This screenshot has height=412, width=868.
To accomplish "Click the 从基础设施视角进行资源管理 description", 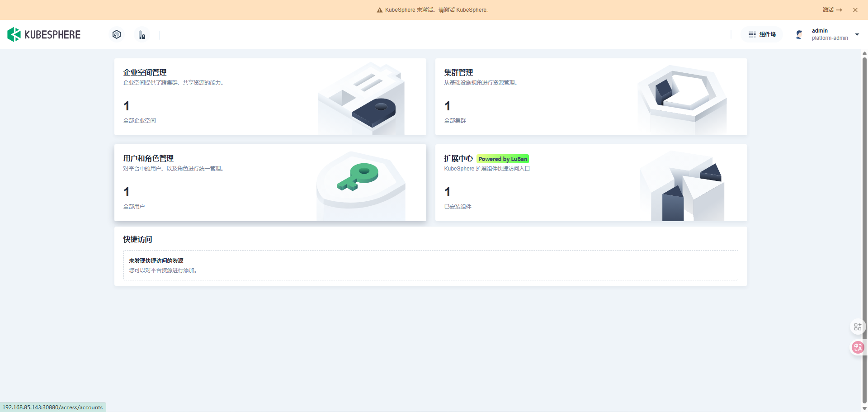I will point(481,83).
